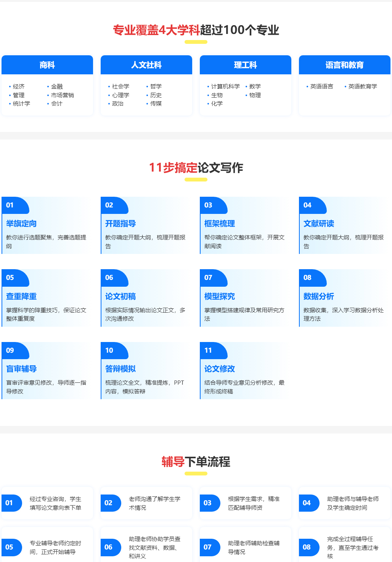Select the 人文社科 category header
The image size is (392, 562).
point(146,65)
